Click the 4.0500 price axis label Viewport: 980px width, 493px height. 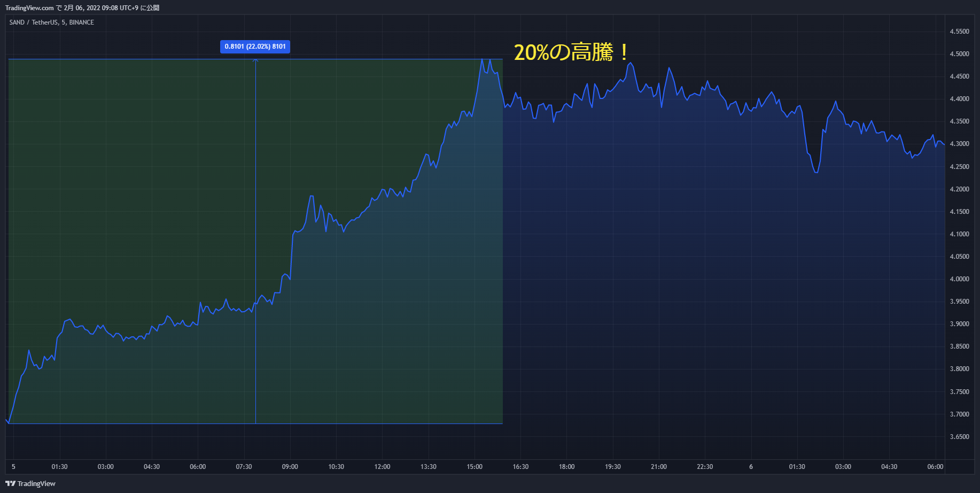click(959, 257)
